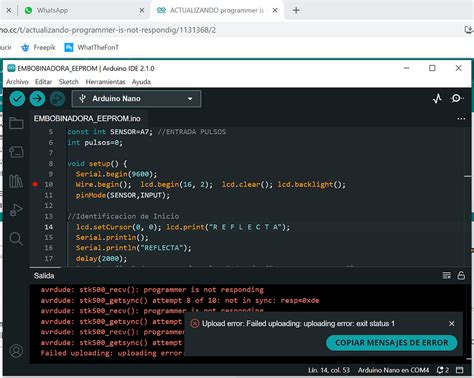Open the Freepik bookmark
Screen dimensions: 474x378
pyautogui.click(x=38, y=47)
